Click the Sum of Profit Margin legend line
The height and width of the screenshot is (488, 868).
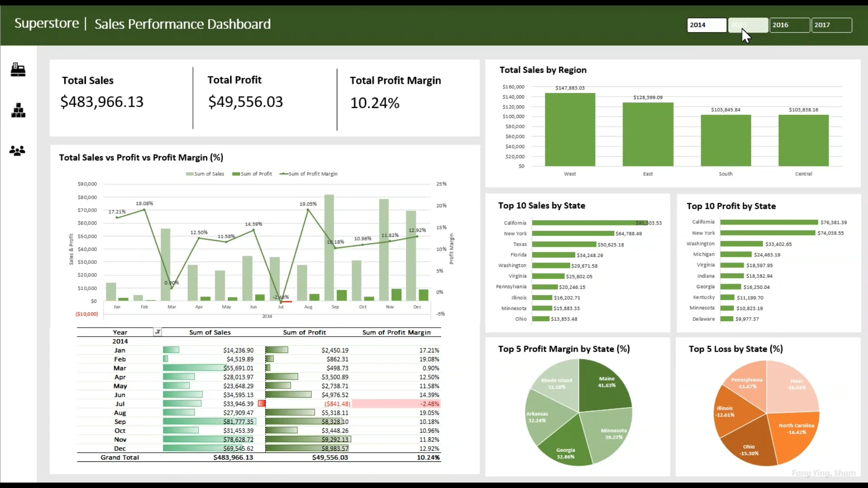pos(283,174)
